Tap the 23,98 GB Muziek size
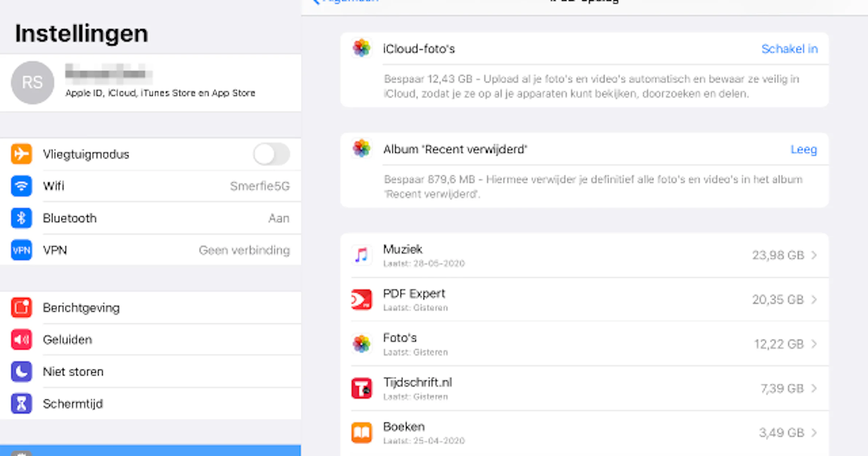The width and height of the screenshot is (868, 456). [x=778, y=255]
